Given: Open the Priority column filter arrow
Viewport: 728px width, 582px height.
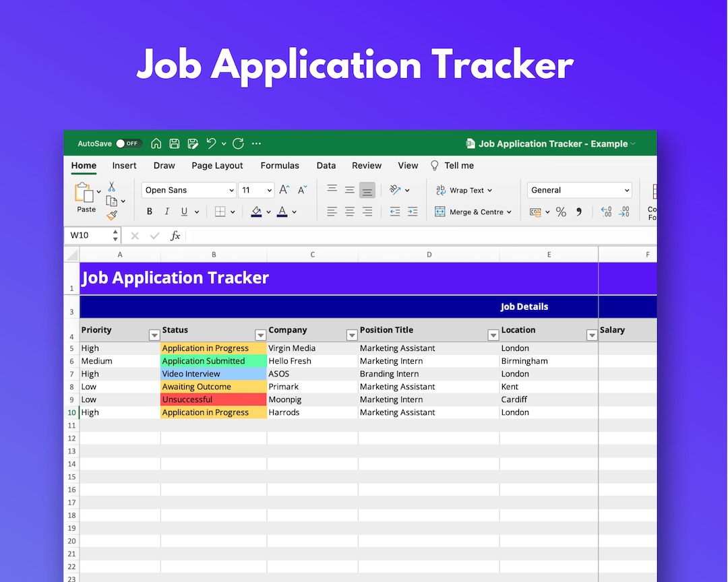Looking at the screenshot, I should tap(154, 335).
